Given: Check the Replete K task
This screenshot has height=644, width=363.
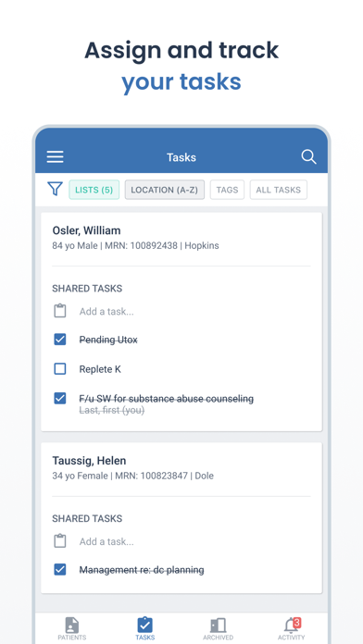Looking at the screenshot, I should (x=60, y=369).
